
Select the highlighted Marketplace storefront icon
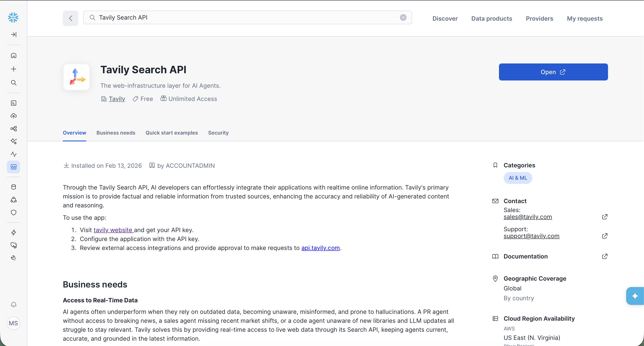tap(13, 167)
